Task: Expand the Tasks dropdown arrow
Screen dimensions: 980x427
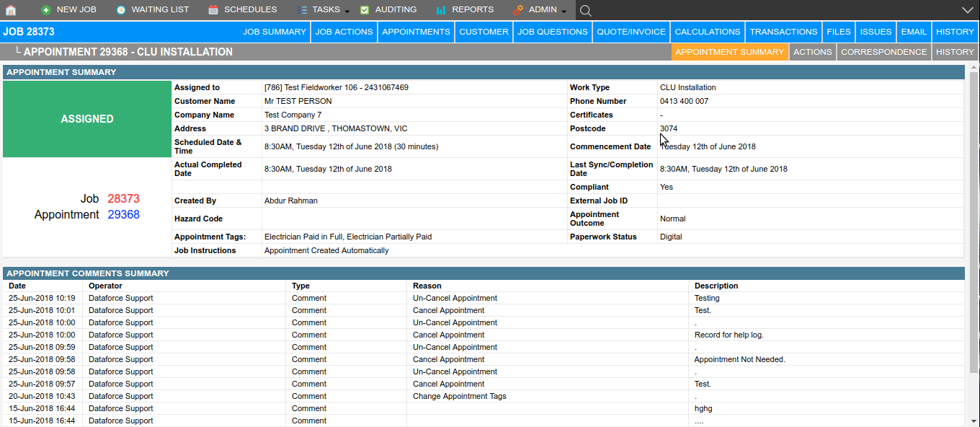Action: 347,12
